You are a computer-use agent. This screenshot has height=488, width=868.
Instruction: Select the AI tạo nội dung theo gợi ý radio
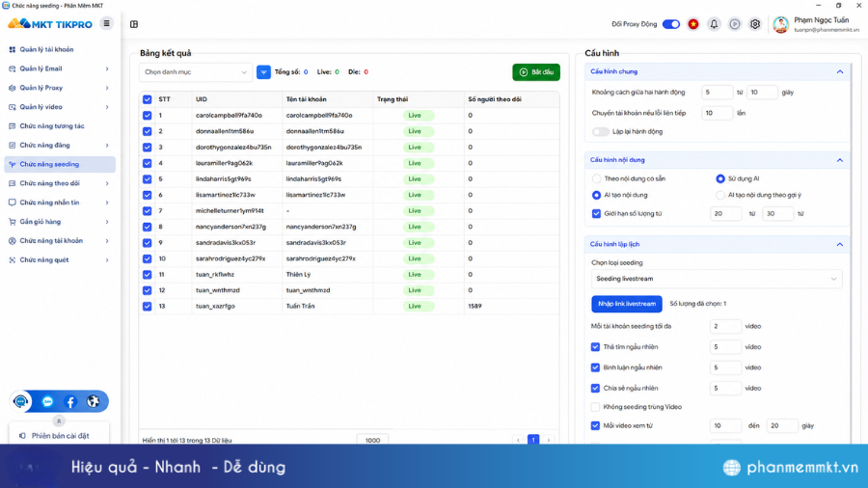coord(720,195)
